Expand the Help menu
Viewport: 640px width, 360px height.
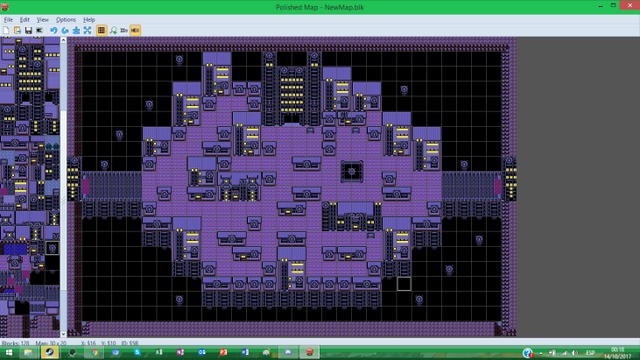tap(89, 20)
